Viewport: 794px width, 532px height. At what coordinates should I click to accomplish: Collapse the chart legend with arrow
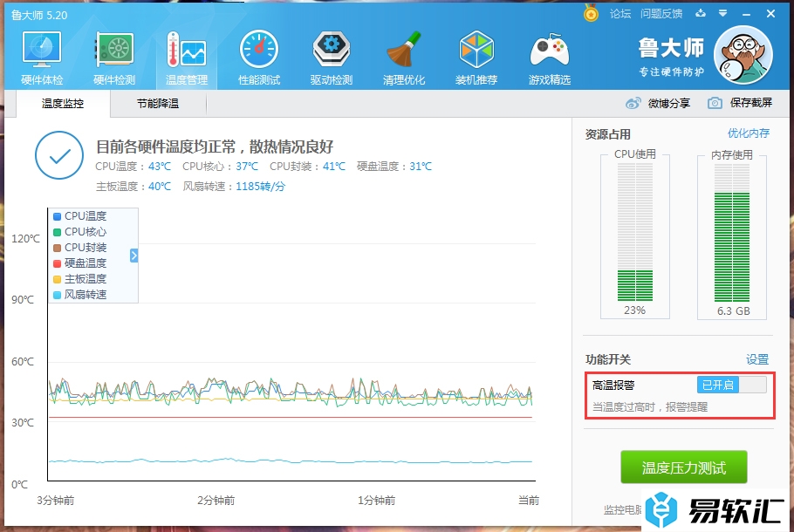click(133, 256)
